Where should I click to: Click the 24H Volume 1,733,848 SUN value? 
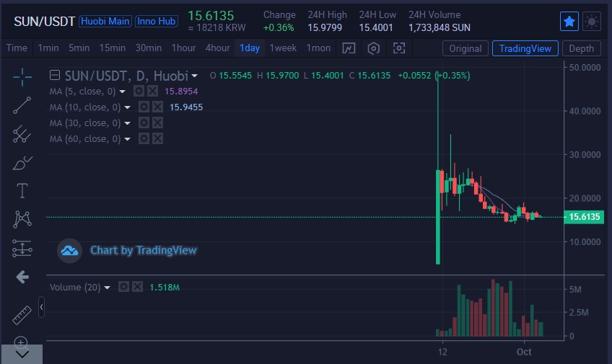click(x=440, y=27)
